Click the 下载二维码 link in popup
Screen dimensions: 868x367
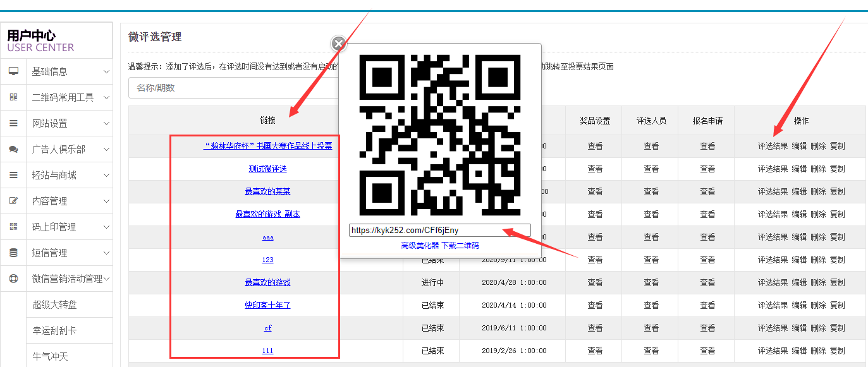point(460,245)
